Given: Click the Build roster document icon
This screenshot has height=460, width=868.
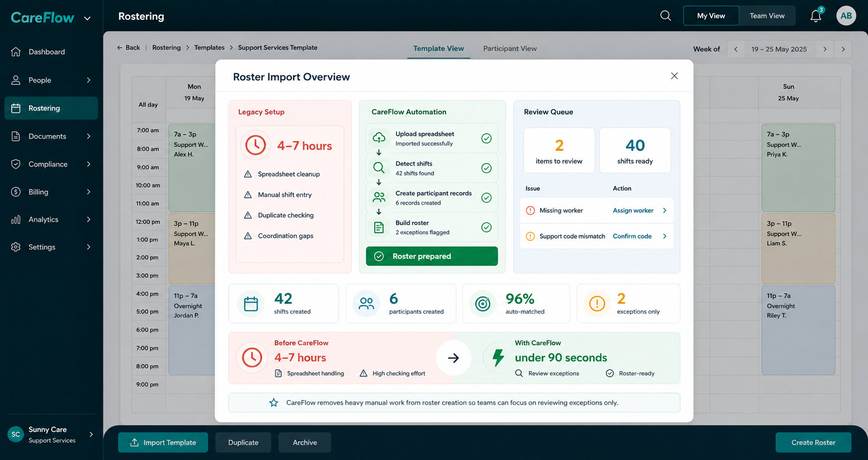Looking at the screenshot, I should pos(379,228).
